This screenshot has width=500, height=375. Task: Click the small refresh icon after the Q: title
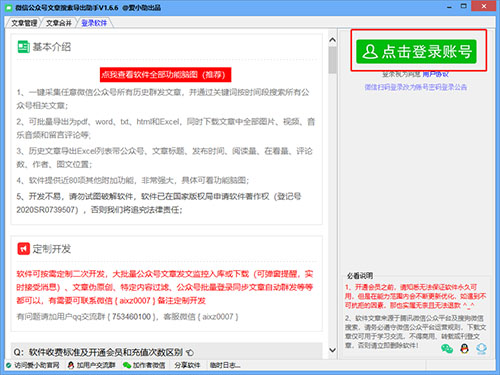tap(190, 353)
